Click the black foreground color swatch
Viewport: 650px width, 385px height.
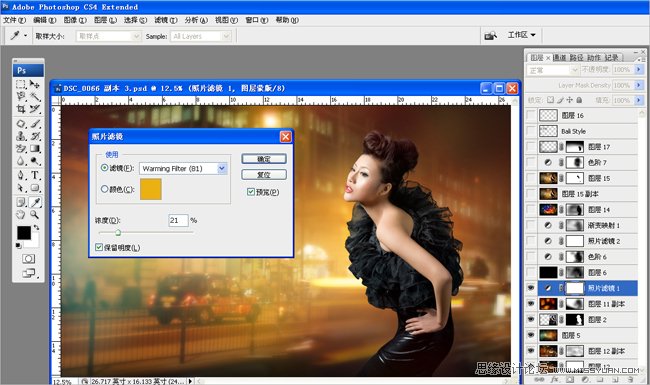click(x=24, y=233)
